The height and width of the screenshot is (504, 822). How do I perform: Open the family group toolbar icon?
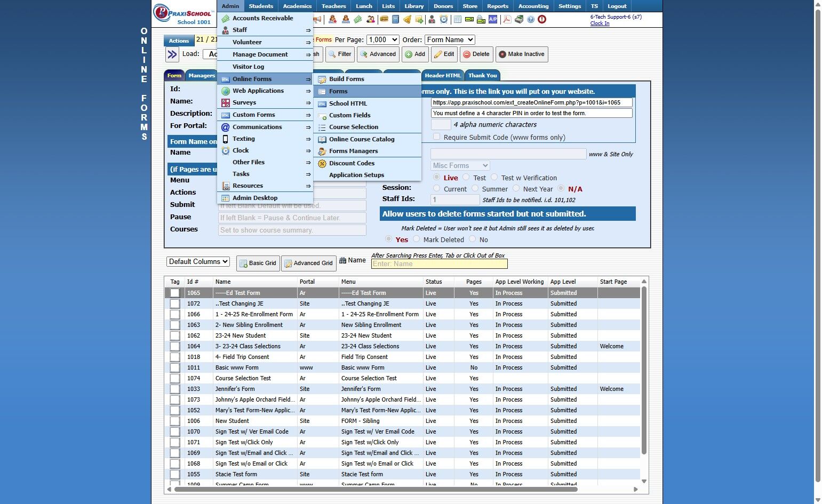pyautogui.click(x=371, y=20)
